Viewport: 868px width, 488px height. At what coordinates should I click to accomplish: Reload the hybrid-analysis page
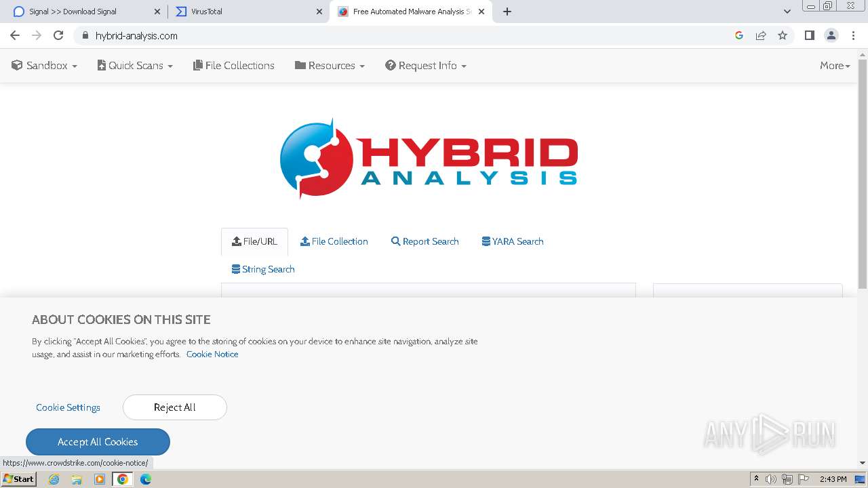58,35
